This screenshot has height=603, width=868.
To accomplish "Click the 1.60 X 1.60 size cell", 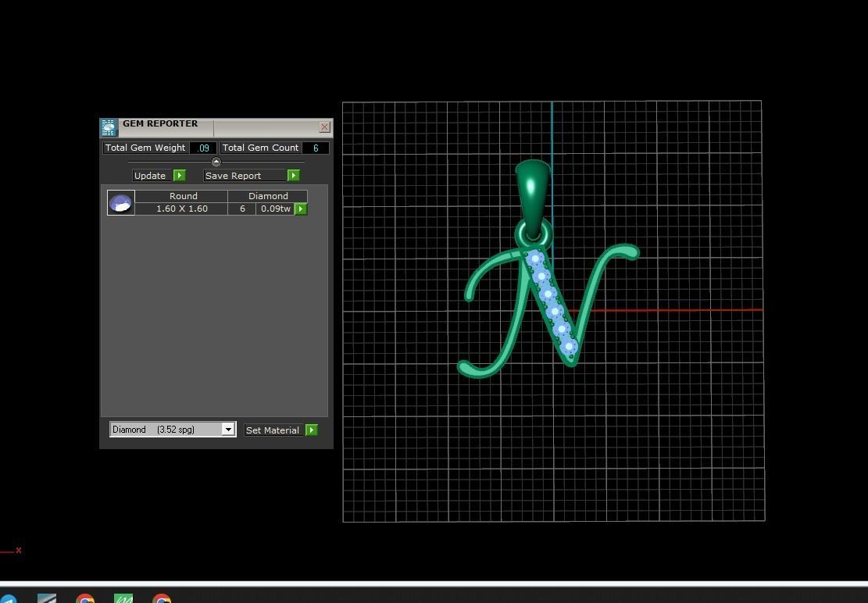I will [x=181, y=209].
